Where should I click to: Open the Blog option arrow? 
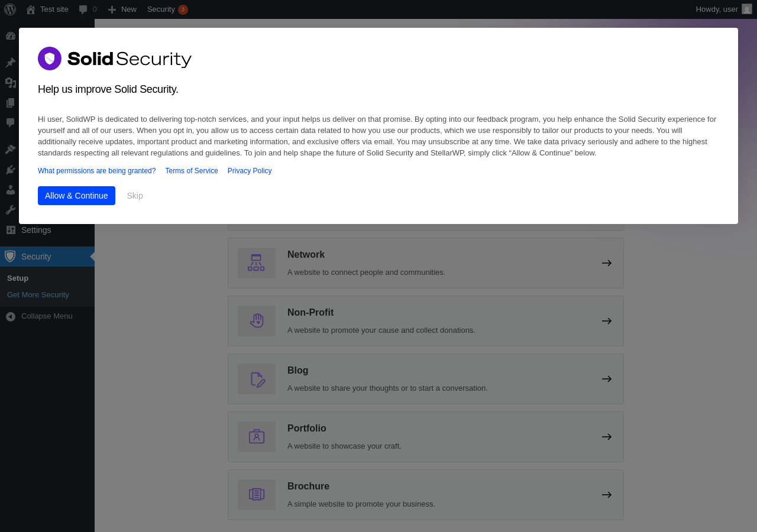tap(607, 379)
